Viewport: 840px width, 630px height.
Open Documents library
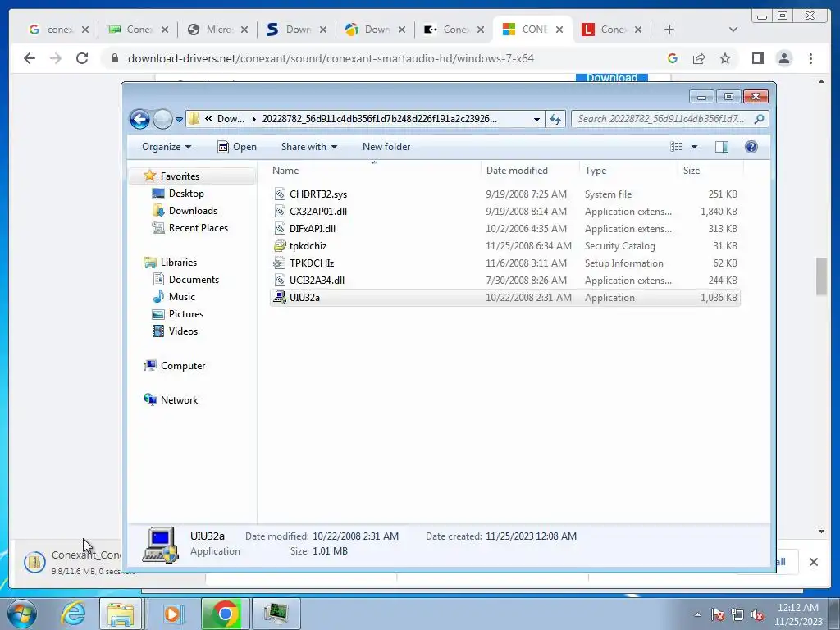coord(194,279)
